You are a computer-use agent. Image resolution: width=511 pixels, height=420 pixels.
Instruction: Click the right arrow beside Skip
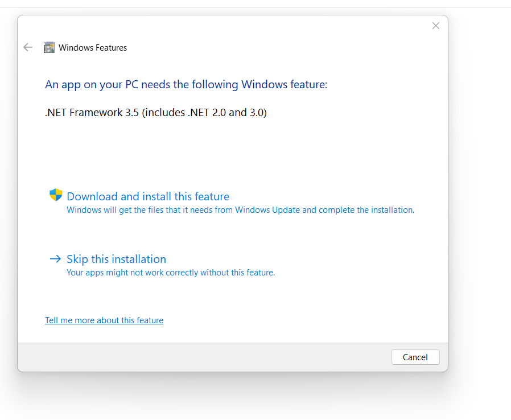coord(55,259)
